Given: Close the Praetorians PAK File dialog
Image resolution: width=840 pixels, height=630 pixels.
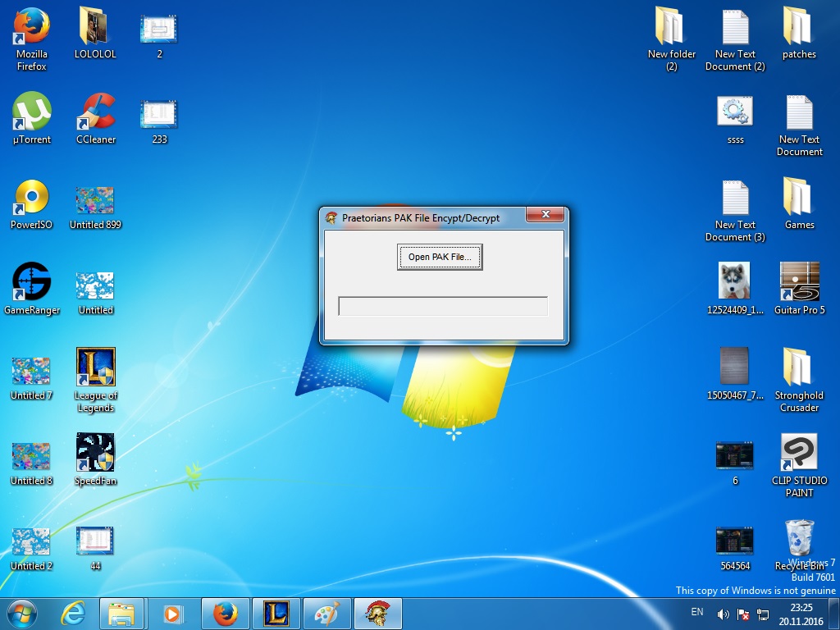Looking at the screenshot, I should pos(546,214).
